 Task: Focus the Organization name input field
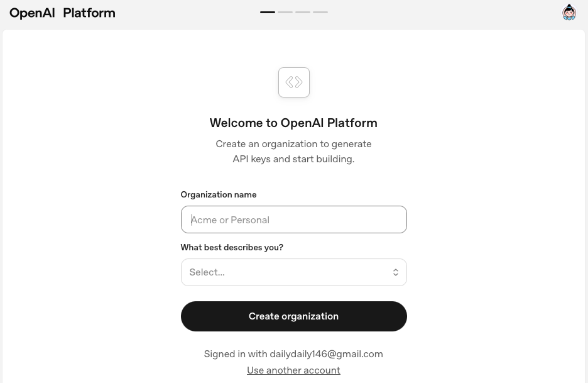point(294,219)
